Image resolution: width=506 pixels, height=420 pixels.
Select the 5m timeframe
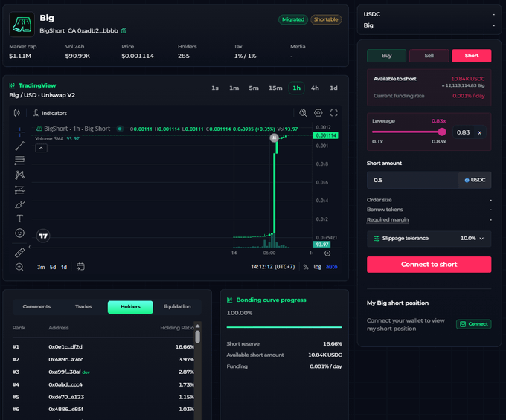point(254,88)
